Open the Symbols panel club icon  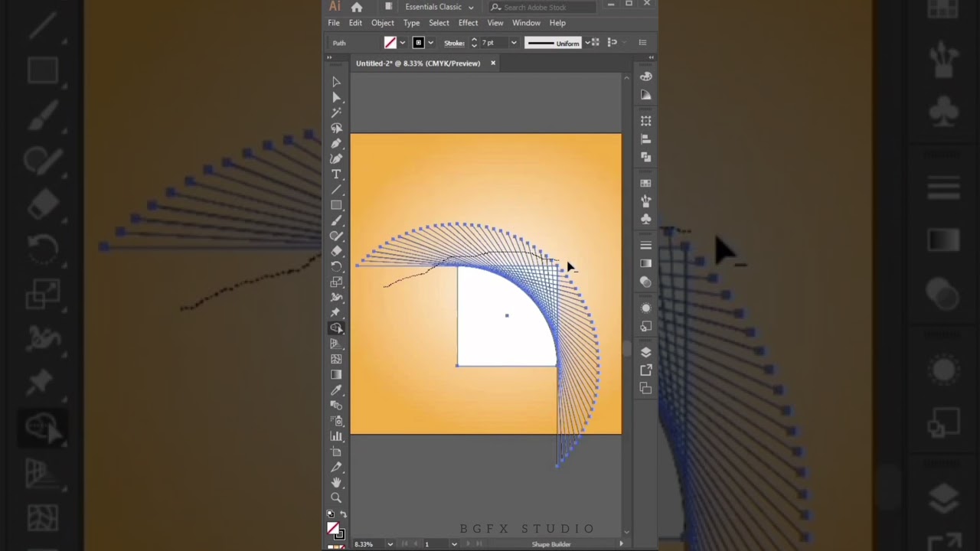(646, 219)
